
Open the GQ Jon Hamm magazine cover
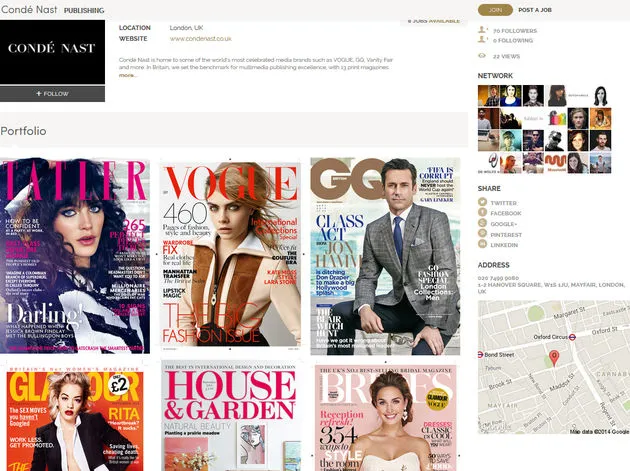385,256
